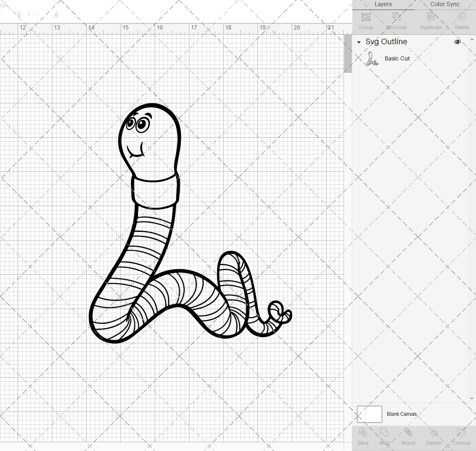Click the Y position stepper arrows
This screenshot has width=476, height=451.
pos(57,14)
